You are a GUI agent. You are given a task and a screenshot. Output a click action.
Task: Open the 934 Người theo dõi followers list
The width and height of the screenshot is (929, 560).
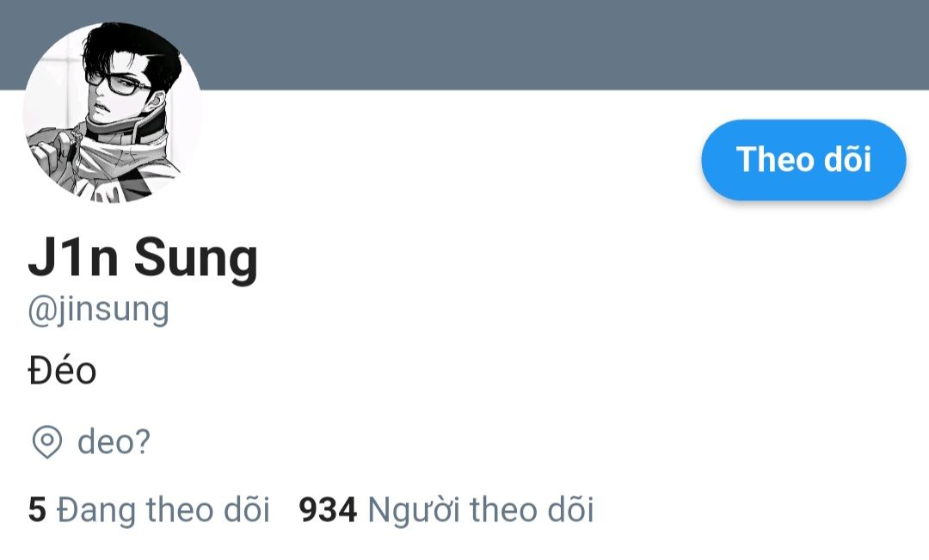pyautogui.click(x=446, y=509)
